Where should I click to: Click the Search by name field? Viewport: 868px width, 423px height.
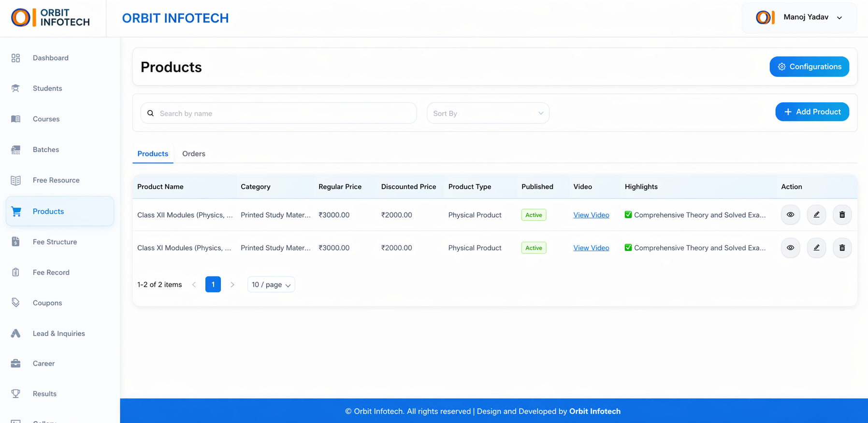pos(285,113)
